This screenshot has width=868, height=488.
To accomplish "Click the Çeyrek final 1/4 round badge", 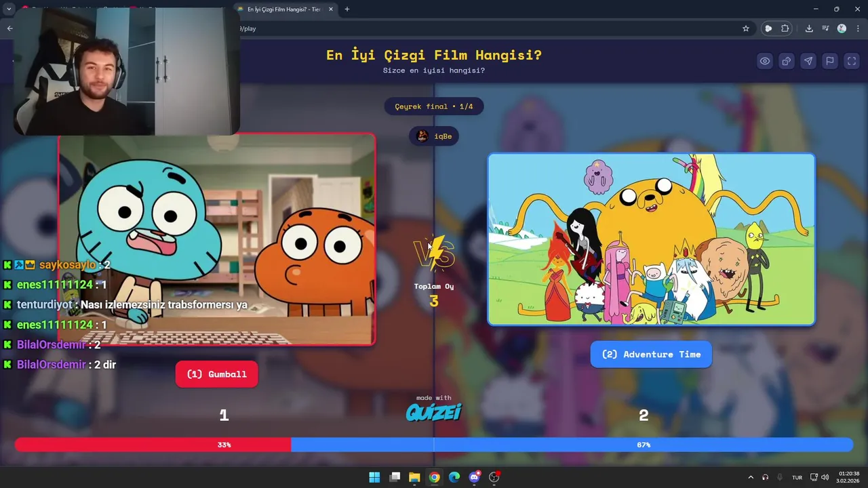I will (434, 106).
